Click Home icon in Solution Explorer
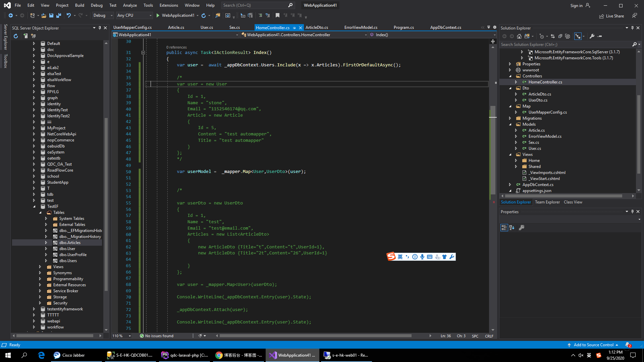 point(519,36)
